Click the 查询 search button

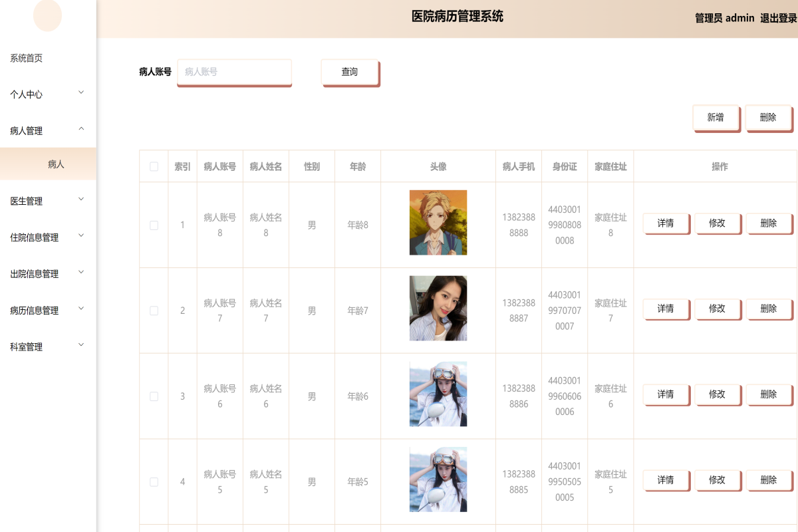pos(350,72)
